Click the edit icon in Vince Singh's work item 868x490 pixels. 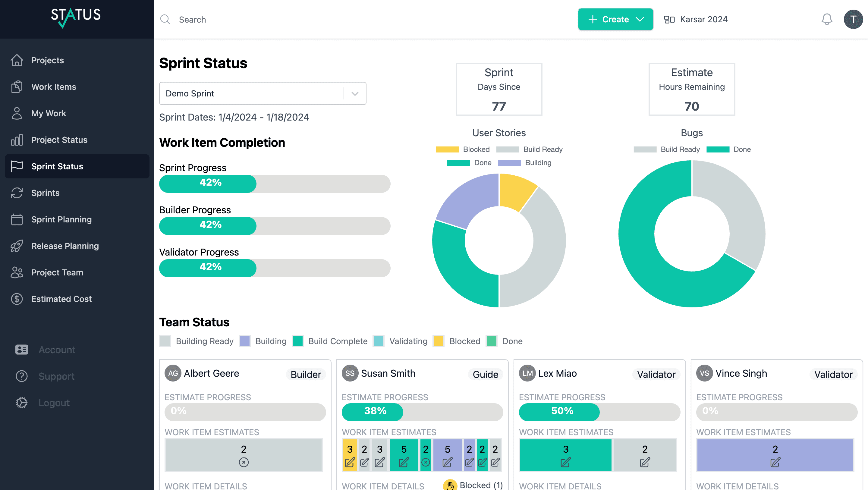point(775,462)
